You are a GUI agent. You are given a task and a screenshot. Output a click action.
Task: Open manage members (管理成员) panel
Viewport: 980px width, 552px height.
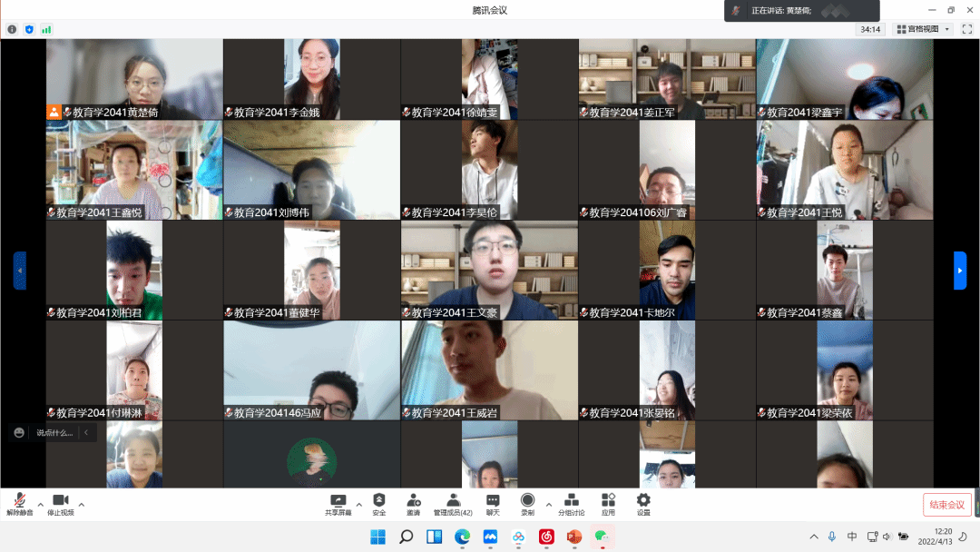[453, 504]
